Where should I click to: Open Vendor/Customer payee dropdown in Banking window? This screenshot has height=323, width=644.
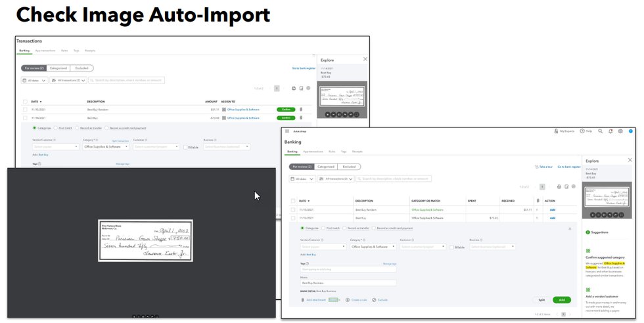323,247
